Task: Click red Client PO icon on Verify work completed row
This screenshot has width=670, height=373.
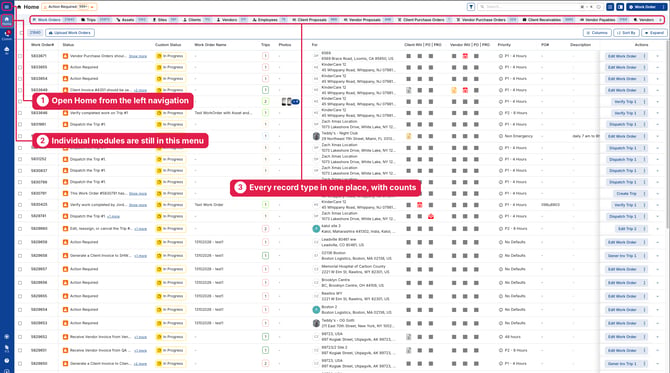Action: tap(420, 205)
